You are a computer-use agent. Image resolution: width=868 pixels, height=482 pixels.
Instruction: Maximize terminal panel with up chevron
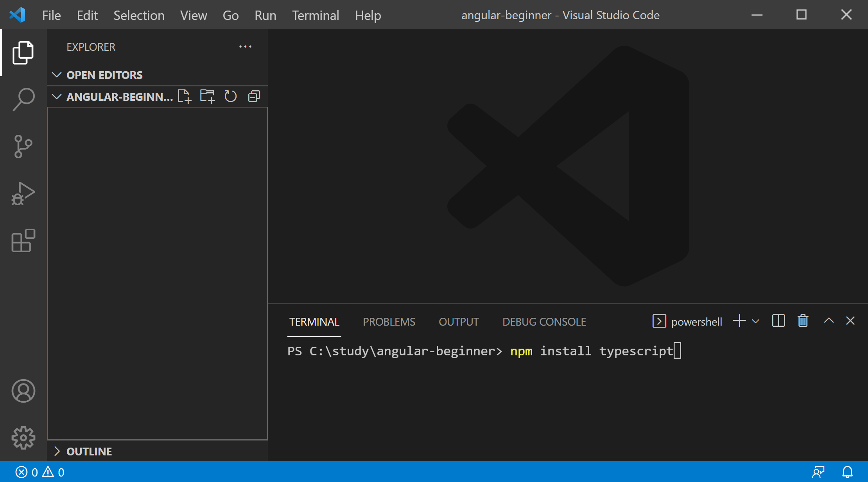point(829,321)
